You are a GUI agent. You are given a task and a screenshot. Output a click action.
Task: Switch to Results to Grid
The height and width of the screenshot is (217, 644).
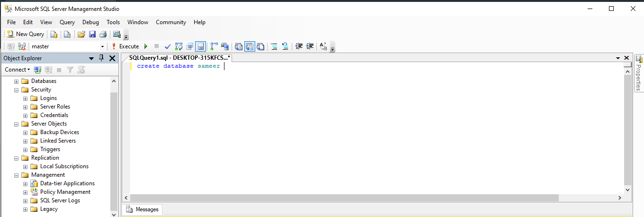250,46
